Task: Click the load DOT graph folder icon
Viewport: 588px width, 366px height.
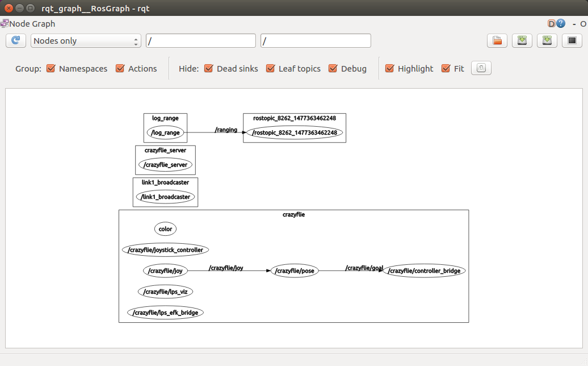Action: [x=497, y=40]
